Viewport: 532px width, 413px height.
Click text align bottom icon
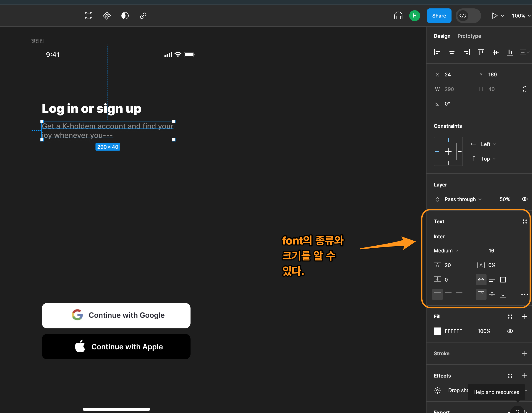click(503, 294)
